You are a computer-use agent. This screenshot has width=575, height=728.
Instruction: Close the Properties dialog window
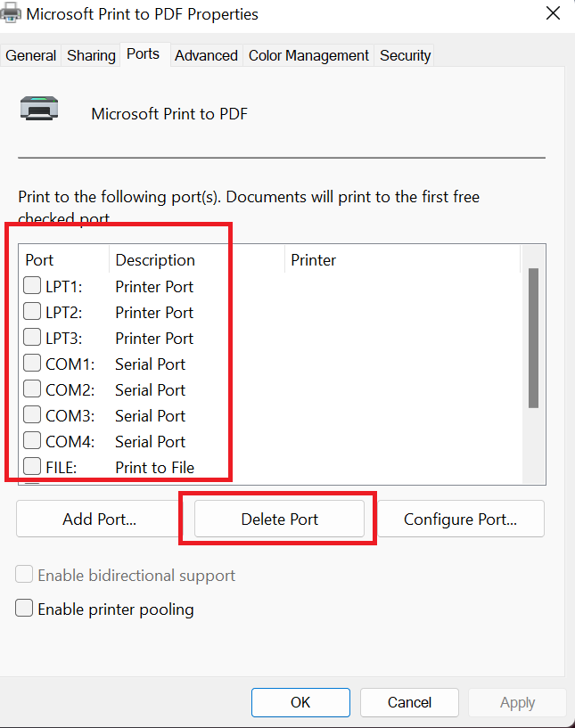click(553, 13)
